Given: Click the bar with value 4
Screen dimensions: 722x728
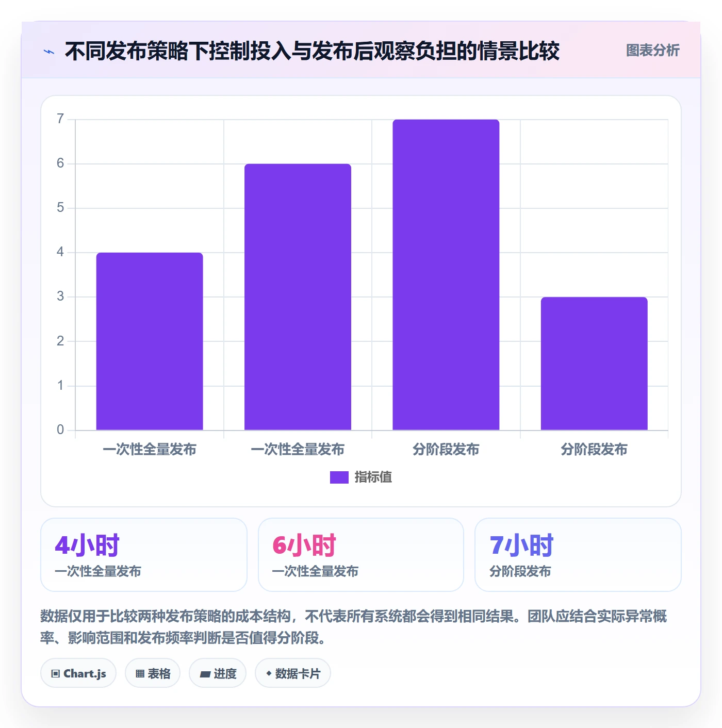Looking at the screenshot, I should pos(150,341).
